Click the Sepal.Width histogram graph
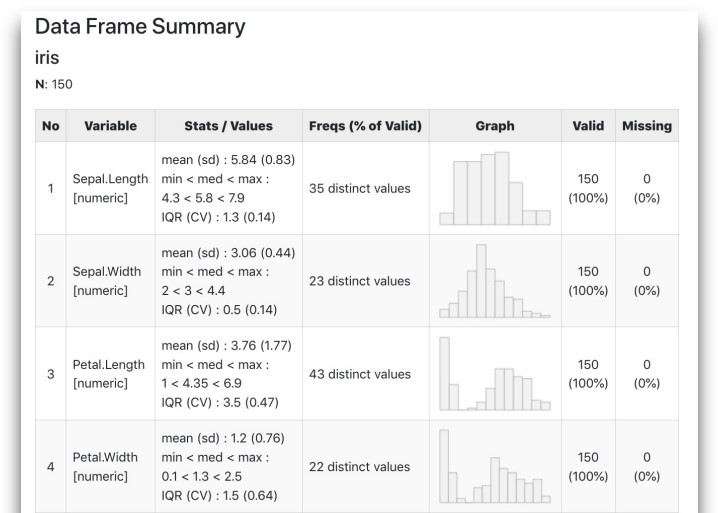This screenshot has width=718, height=513. click(x=495, y=281)
